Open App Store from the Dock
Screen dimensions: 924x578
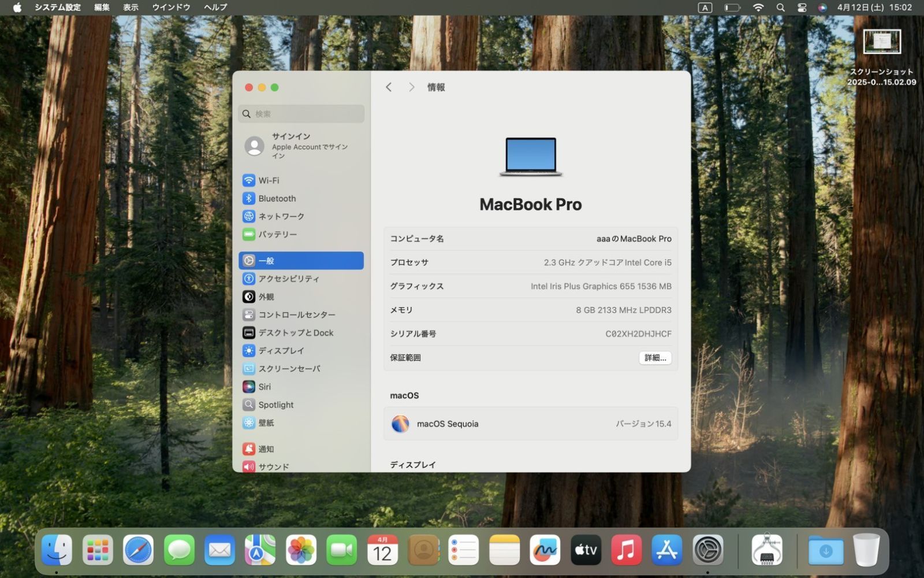667,550
